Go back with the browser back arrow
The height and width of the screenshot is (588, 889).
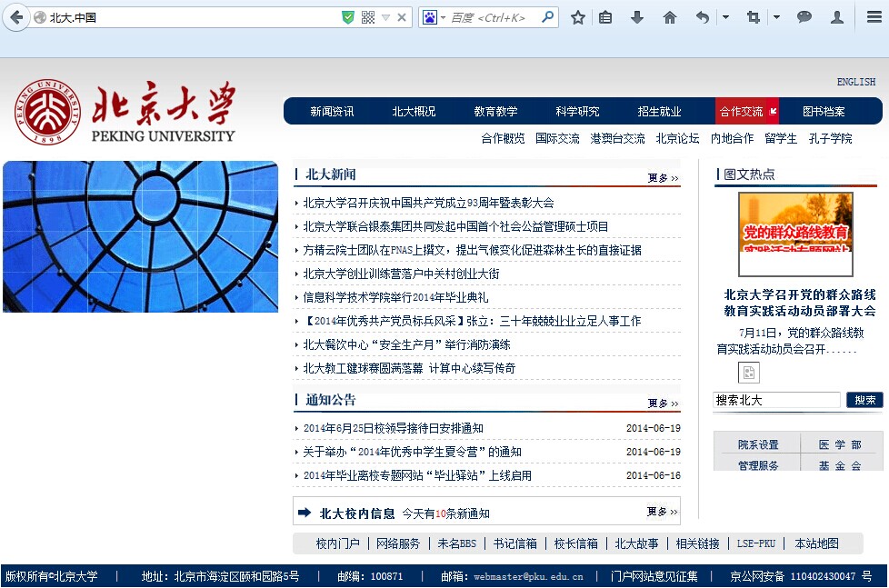17,17
